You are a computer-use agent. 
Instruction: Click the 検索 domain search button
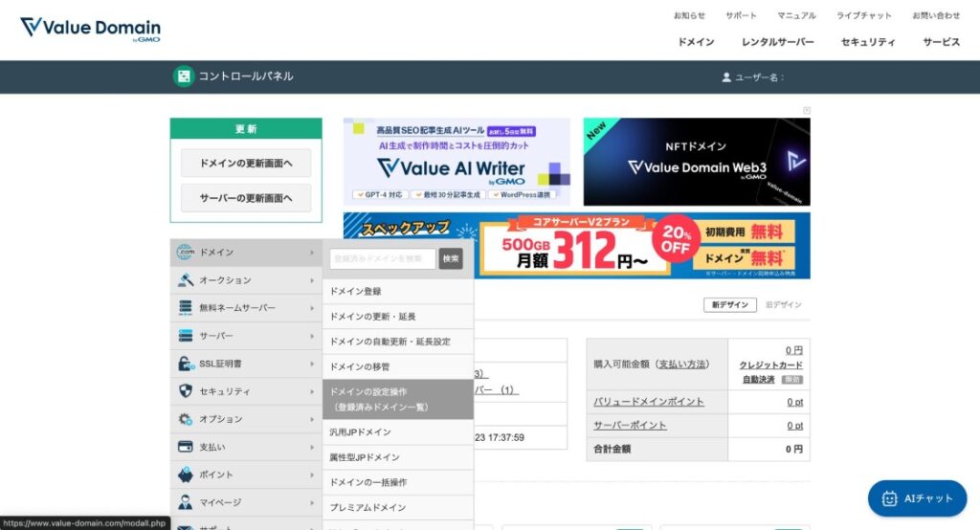(451, 258)
